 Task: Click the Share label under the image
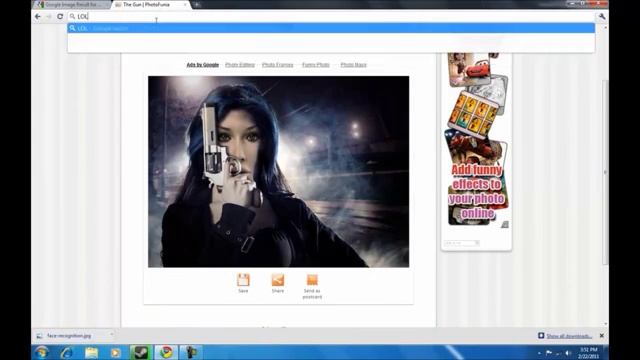point(278,291)
